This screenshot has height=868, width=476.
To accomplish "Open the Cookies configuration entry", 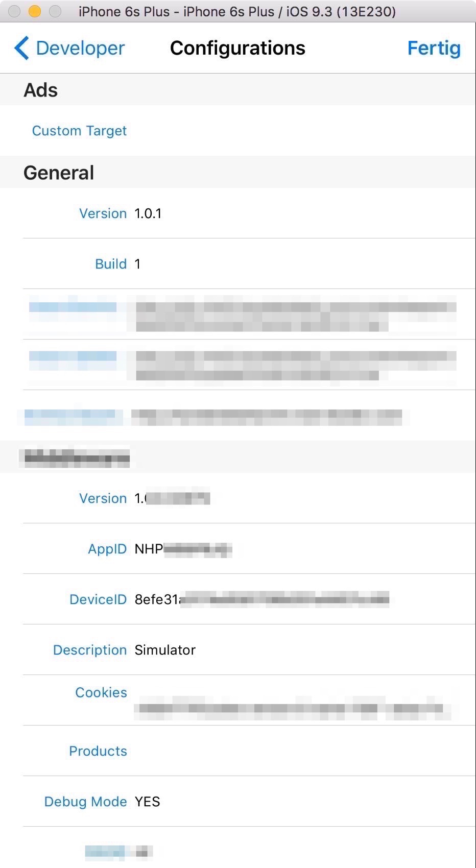I will click(x=204, y=700).
